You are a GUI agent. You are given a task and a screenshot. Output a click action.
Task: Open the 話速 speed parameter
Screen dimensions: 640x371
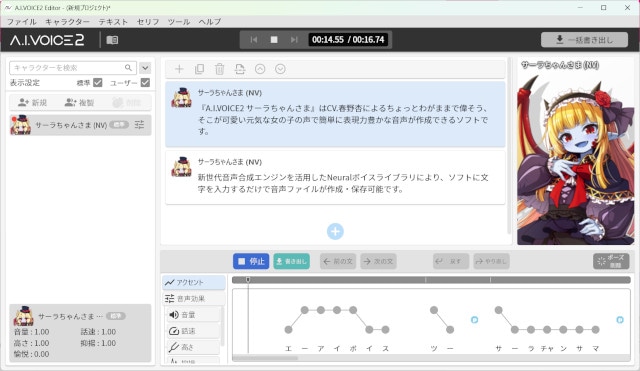pos(193,331)
